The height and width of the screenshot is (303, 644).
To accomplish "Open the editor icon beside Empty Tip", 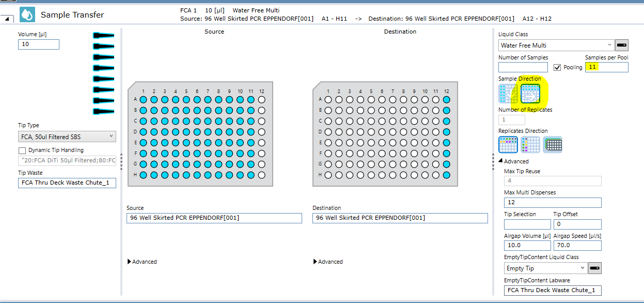I will (595, 268).
